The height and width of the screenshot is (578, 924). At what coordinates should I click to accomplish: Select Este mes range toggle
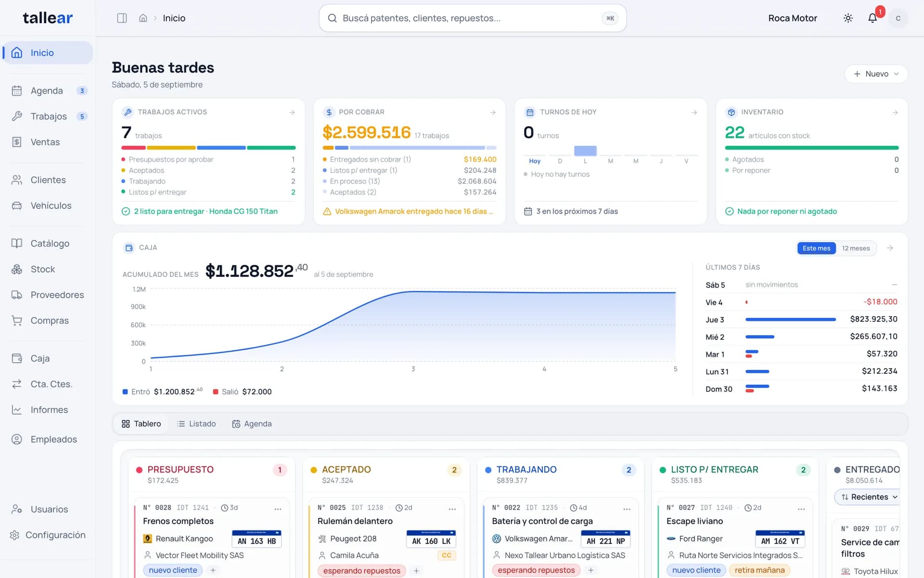[816, 248]
